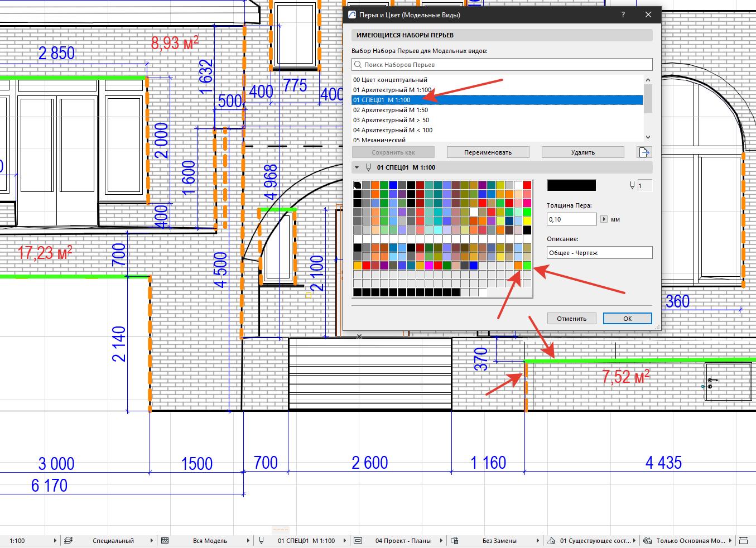Screen dimensions: 756x548
Task: Click the Переименовать button
Action: point(488,152)
